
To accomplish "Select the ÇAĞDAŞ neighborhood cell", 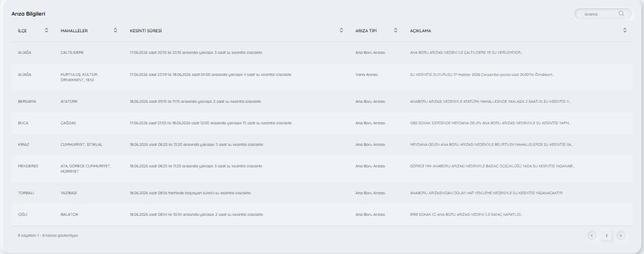I will pos(68,123).
